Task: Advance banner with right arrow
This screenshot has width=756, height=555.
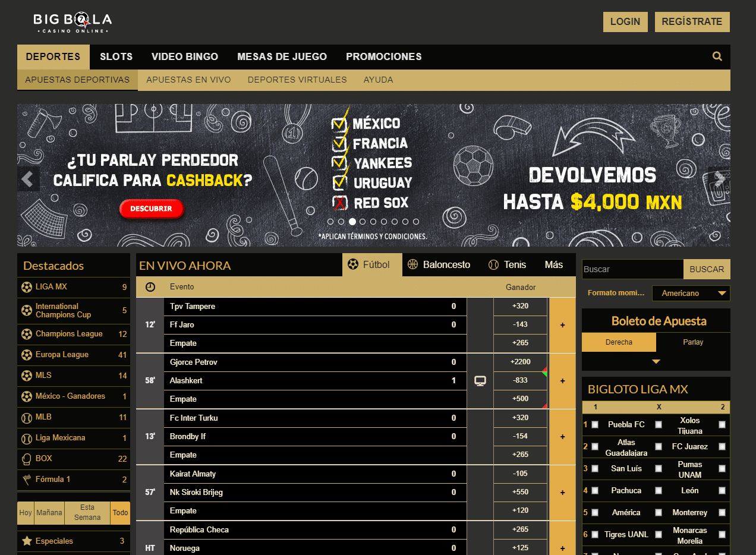Action: tap(719, 178)
